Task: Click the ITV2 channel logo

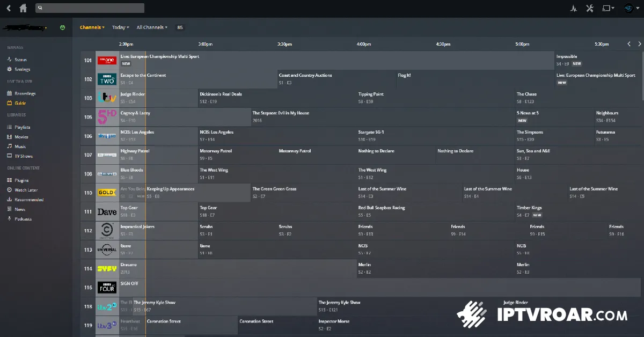Action: click(107, 306)
